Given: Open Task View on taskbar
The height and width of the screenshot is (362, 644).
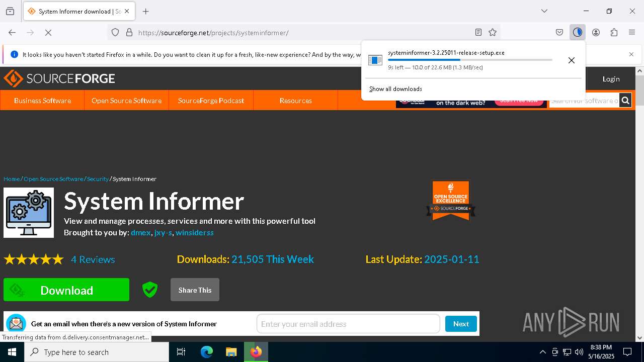Looking at the screenshot, I should coord(181,352).
